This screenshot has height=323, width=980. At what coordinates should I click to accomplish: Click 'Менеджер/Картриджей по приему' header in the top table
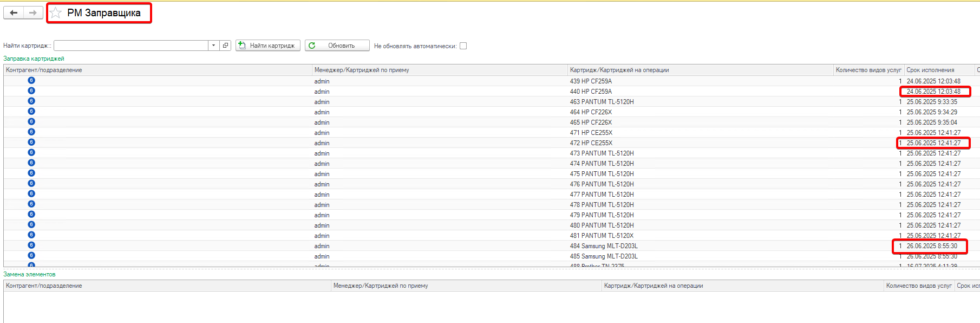pos(362,70)
